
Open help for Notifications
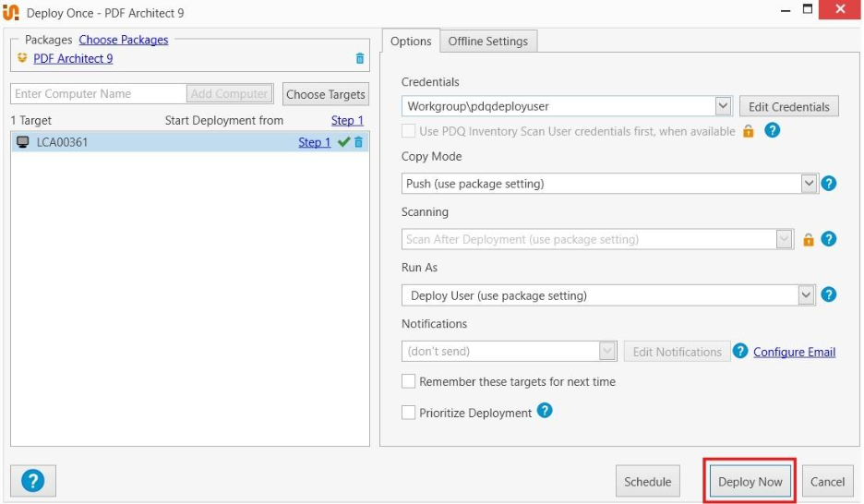[x=740, y=351]
